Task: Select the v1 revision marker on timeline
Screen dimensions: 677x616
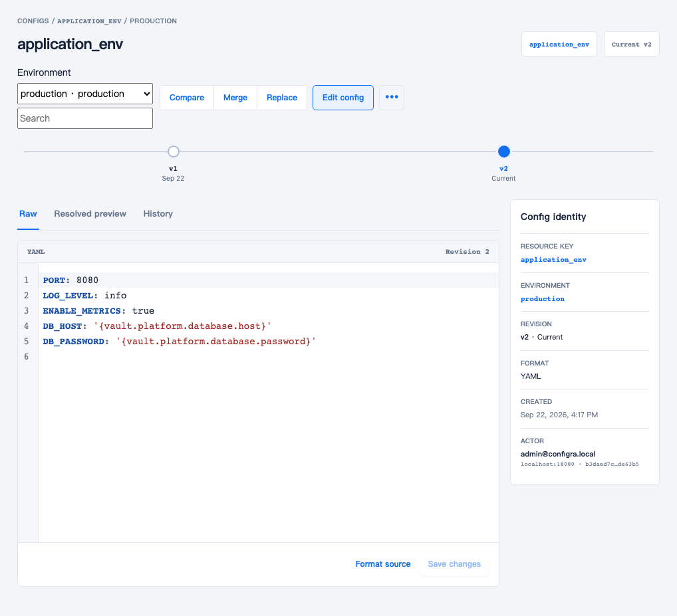Action: (173, 152)
